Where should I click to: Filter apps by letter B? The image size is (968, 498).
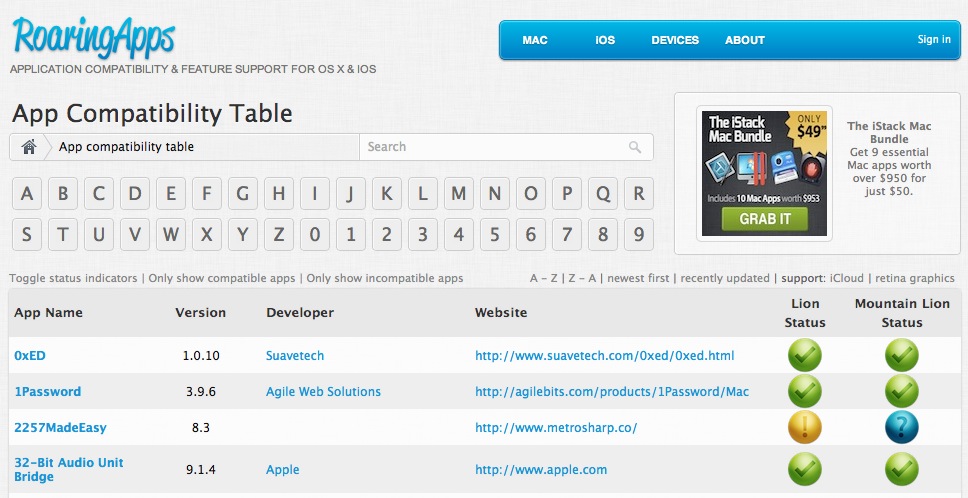pos(63,194)
